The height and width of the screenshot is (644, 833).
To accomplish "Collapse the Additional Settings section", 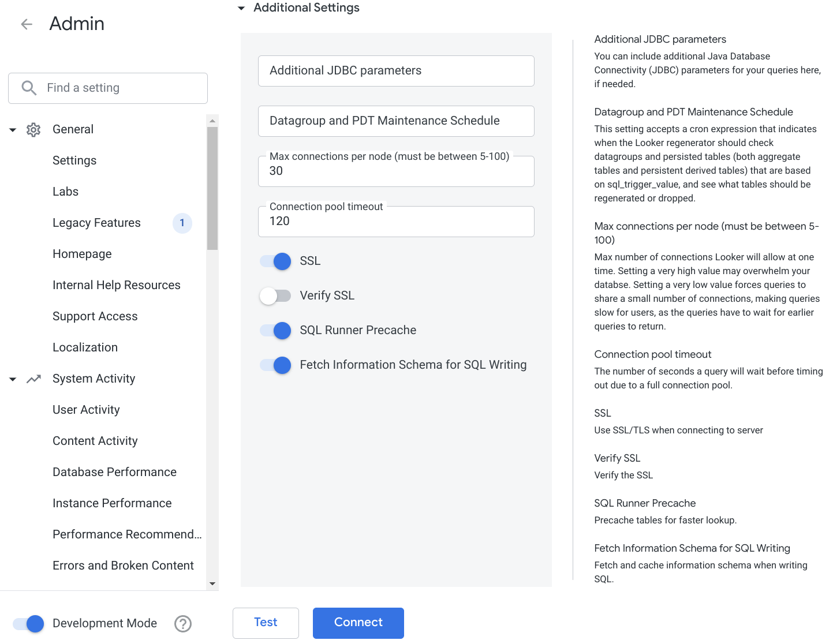I will pyautogui.click(x=241, y=8).
